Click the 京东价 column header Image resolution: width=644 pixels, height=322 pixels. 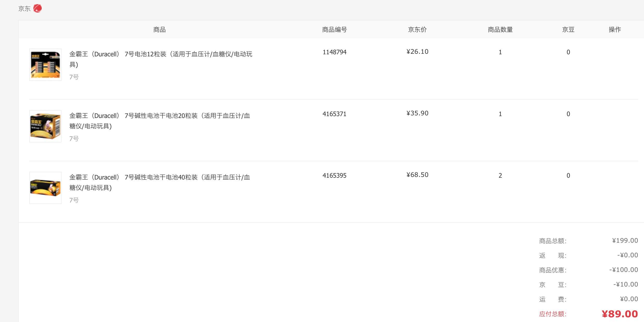point(417,30)
